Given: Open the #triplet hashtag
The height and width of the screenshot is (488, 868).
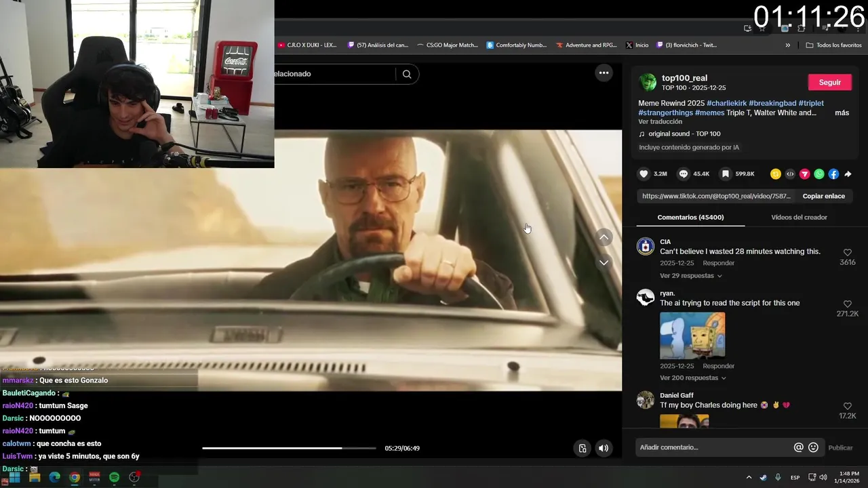Looking at the screenshot, I should point(811,103).
